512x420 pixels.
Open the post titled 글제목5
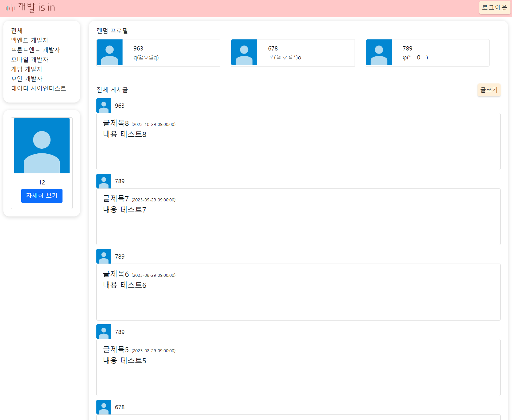(x=116, y=349)
